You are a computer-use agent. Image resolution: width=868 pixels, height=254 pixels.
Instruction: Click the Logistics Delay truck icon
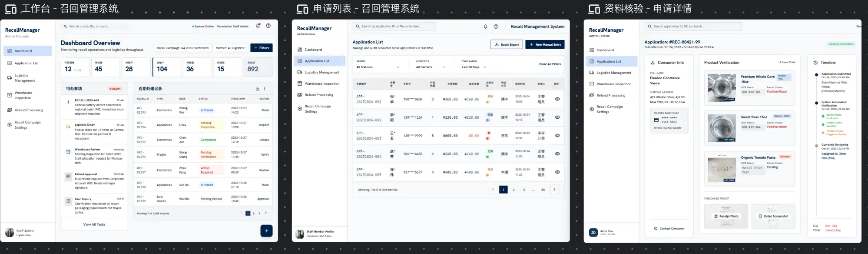[68, 127]
